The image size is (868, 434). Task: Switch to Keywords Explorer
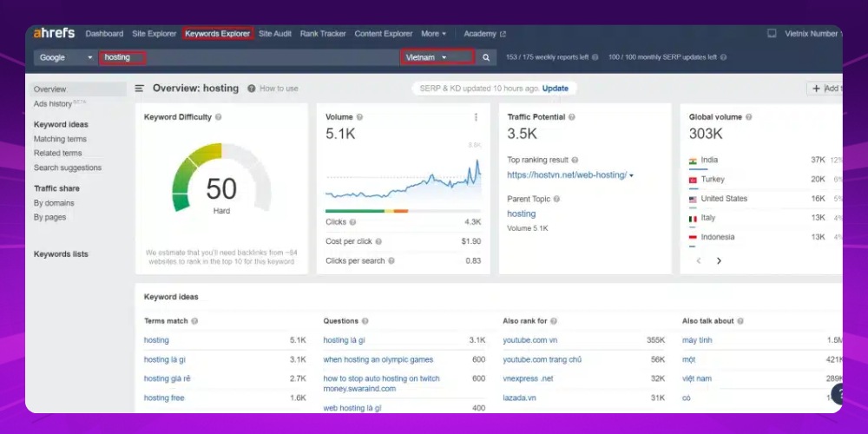click(x=218, y=34)
